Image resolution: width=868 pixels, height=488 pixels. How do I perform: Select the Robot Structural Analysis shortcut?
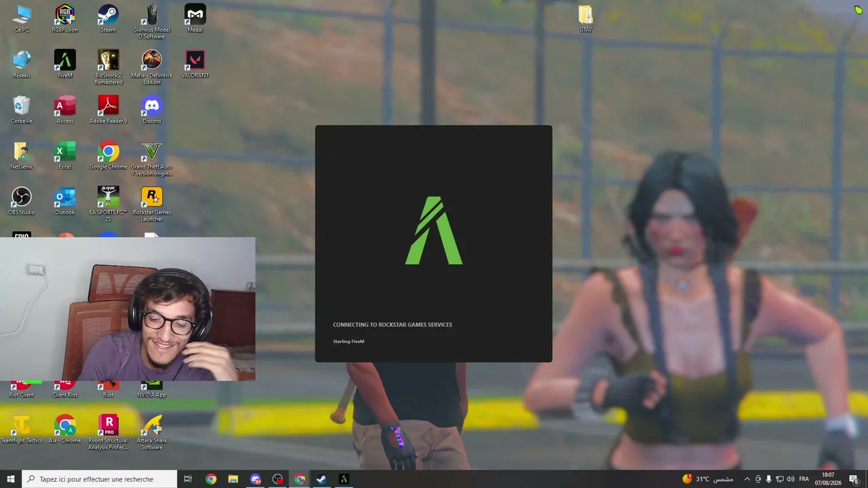pos(108,433)
